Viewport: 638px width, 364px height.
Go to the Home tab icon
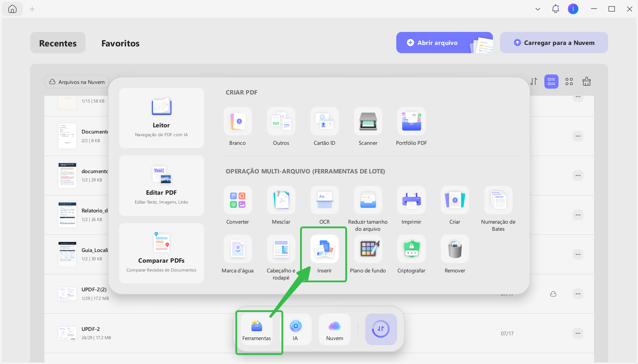pos(12,9)
